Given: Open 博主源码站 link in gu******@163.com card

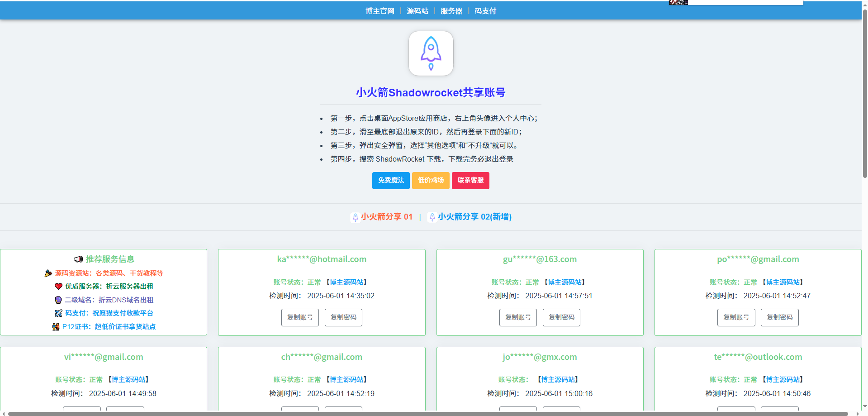Looking at the screenshot, I should (565, 282).
